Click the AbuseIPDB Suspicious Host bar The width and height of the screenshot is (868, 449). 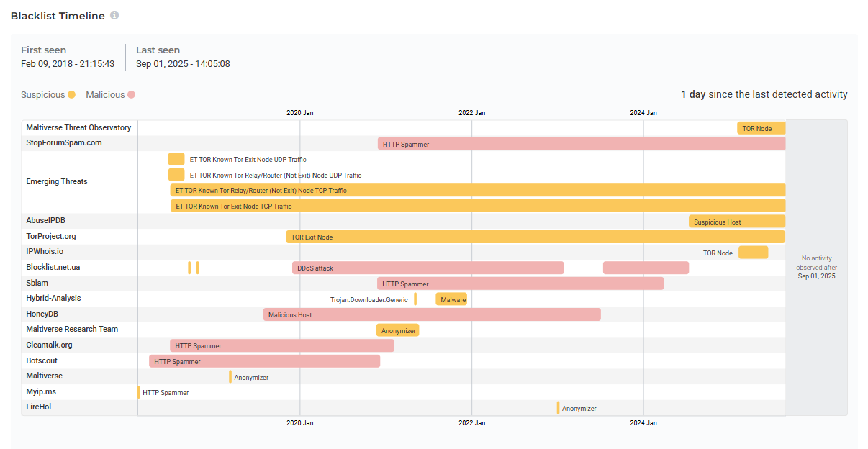pos(736,222)
